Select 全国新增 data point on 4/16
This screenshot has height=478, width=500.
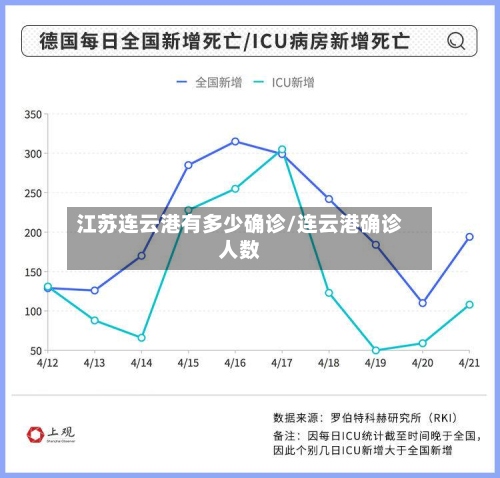point(235,142)
